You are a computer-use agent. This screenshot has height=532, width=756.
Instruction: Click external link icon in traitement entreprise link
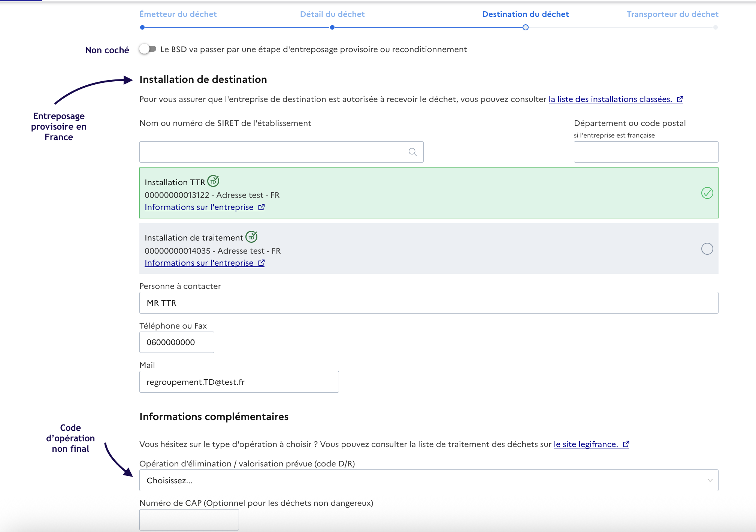click(x=261, y=263)
